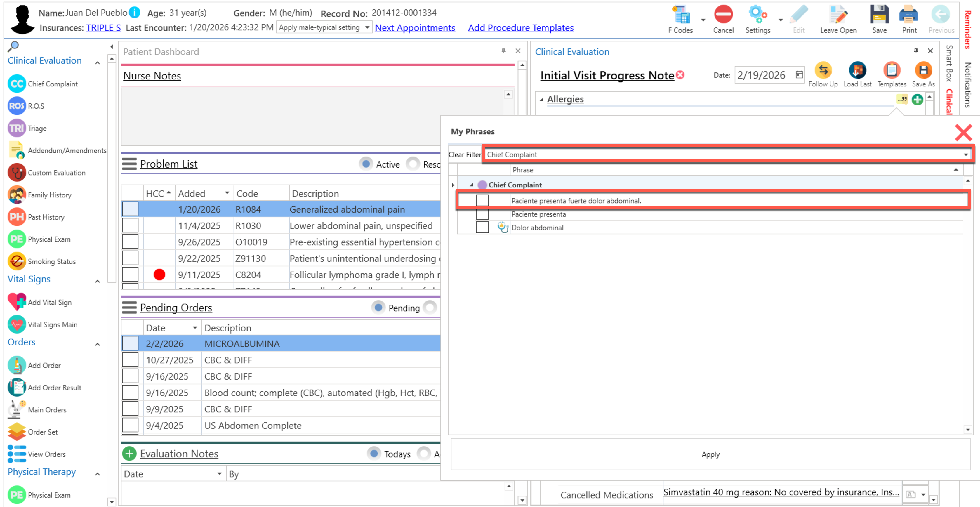Click the Smoking Status icon
980x507 pixels.
(x=17, y=261)
